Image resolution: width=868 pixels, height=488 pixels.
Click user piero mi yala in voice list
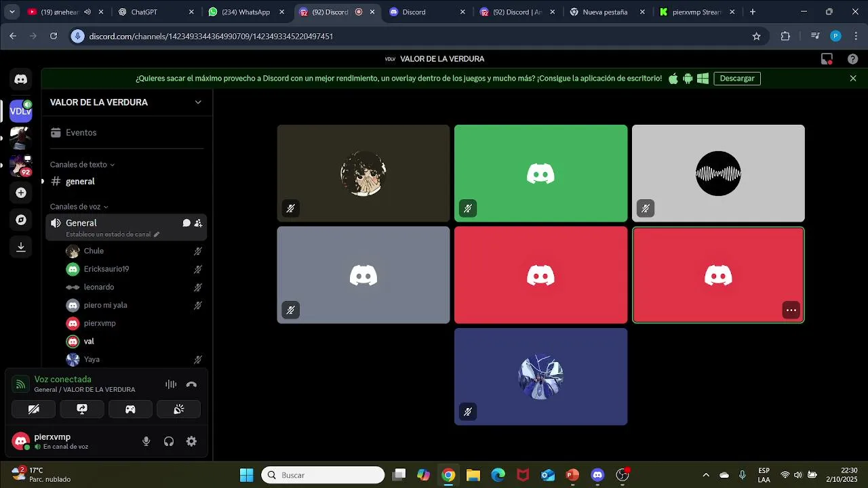tap(134, 306)
